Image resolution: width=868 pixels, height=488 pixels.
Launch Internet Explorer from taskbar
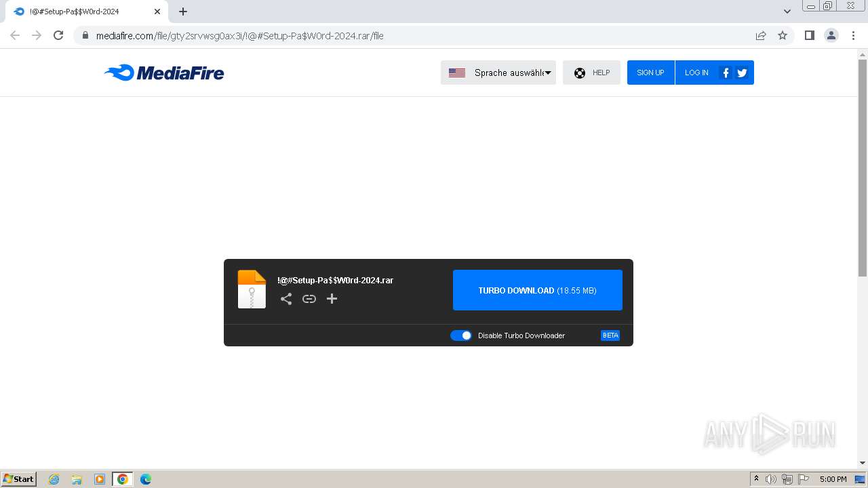click(54, 479)
